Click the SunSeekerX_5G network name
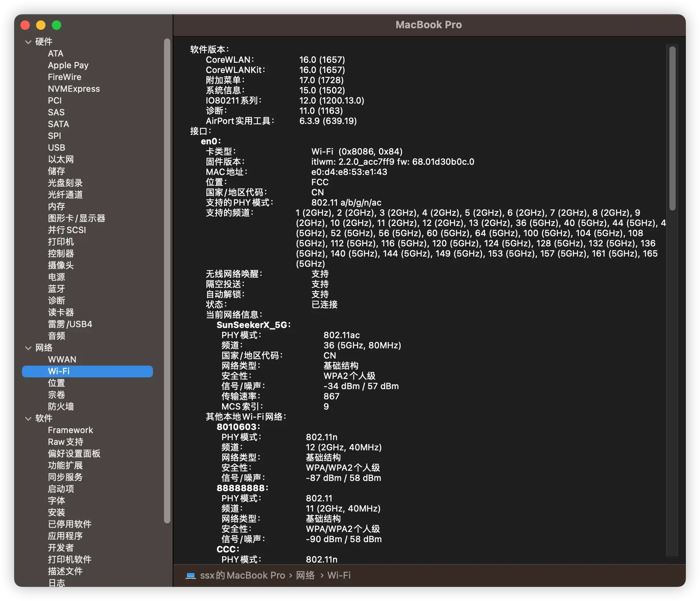Viewport: 700px width, 601px height. (x=253, y=325)
